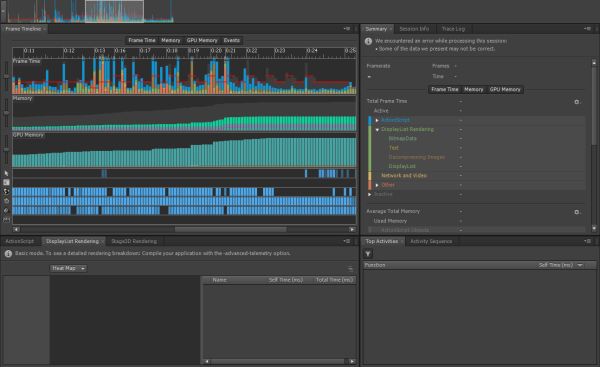Viewport: 600px width, 367px height.
Task: Switch to the Stage3D Rendering tab
Action: click(134, 241)
